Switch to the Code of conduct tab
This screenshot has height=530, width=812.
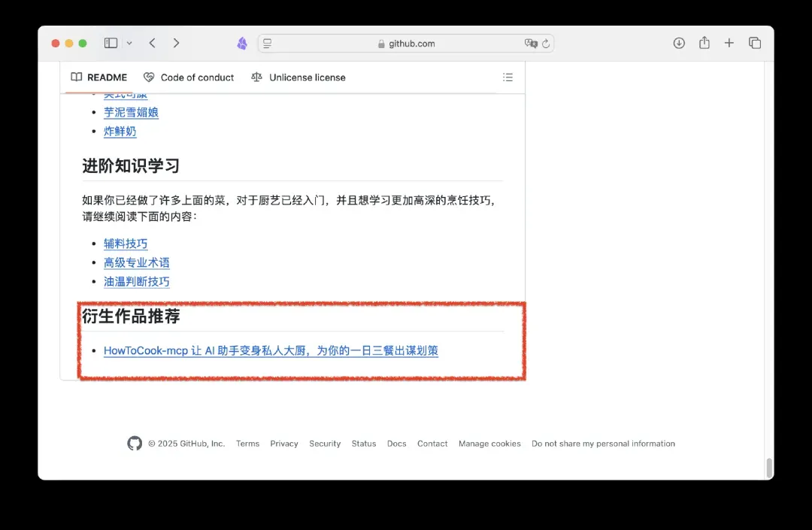pos(189,77)
